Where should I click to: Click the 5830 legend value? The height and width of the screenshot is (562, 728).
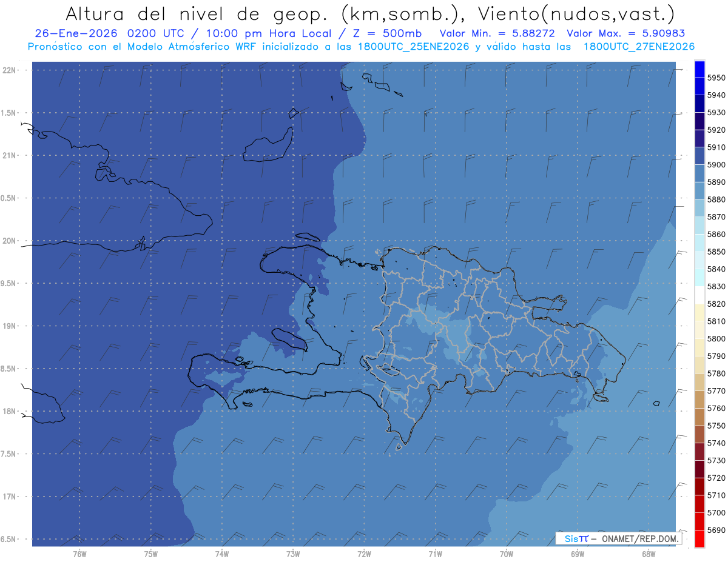pos(716,286)
